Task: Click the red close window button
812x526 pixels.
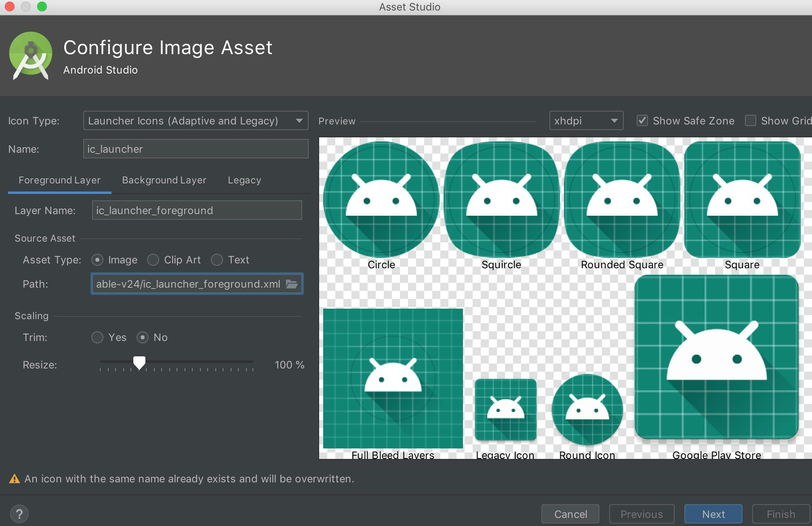Action: (10, 6)
